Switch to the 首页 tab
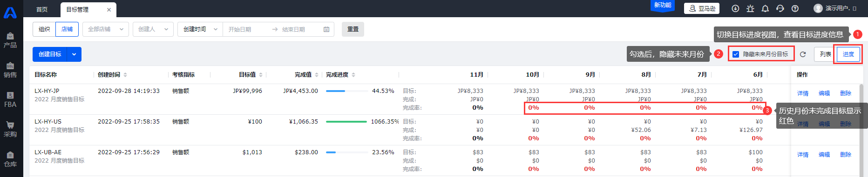 (42, 9)
